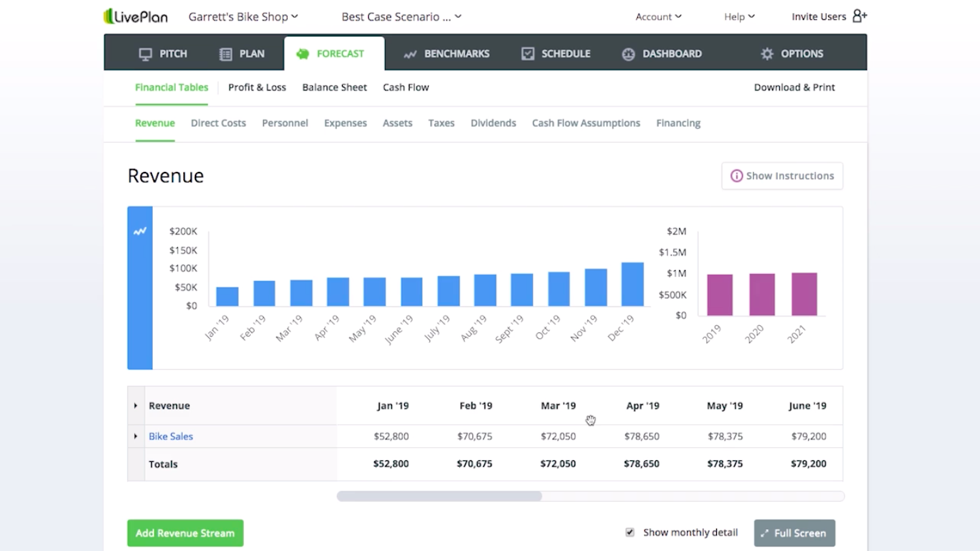Screen dimensions: 980x551
Task: Click the Show Instructions button
Action: (782, 176)
